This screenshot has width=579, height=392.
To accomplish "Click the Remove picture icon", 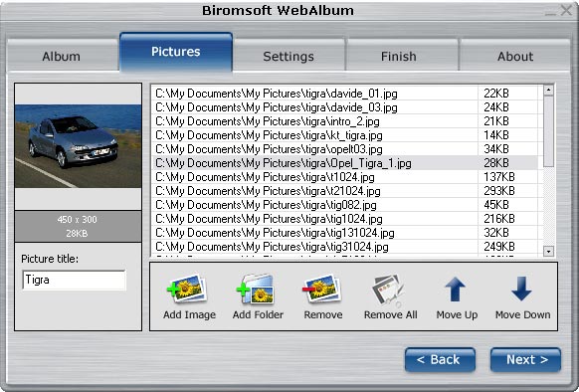I will (322, 289).
